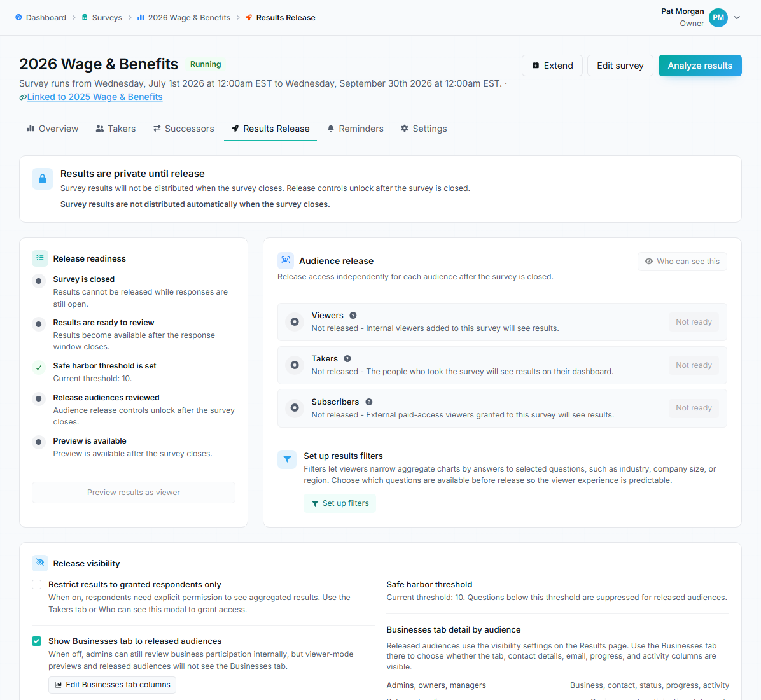The height and width of the screenshot is (700, 761).
Task: Click the Release readiness checklist icon
Action: point(40,258)
